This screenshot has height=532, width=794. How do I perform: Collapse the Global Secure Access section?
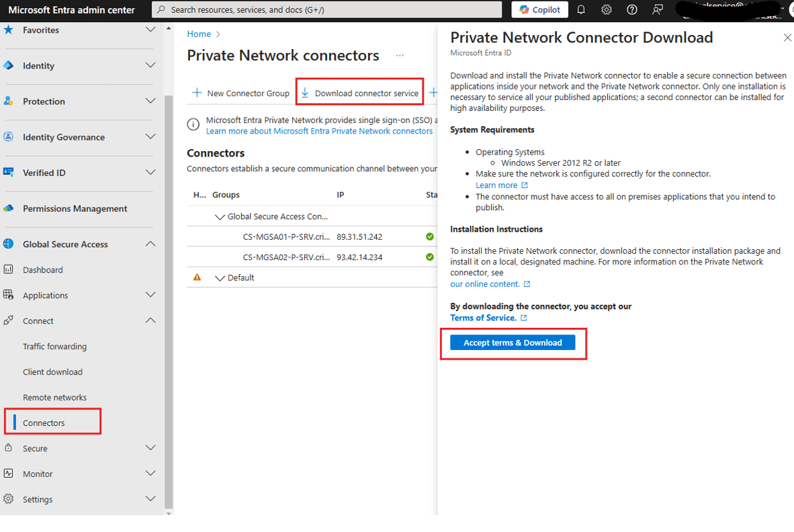click(150, 244)
